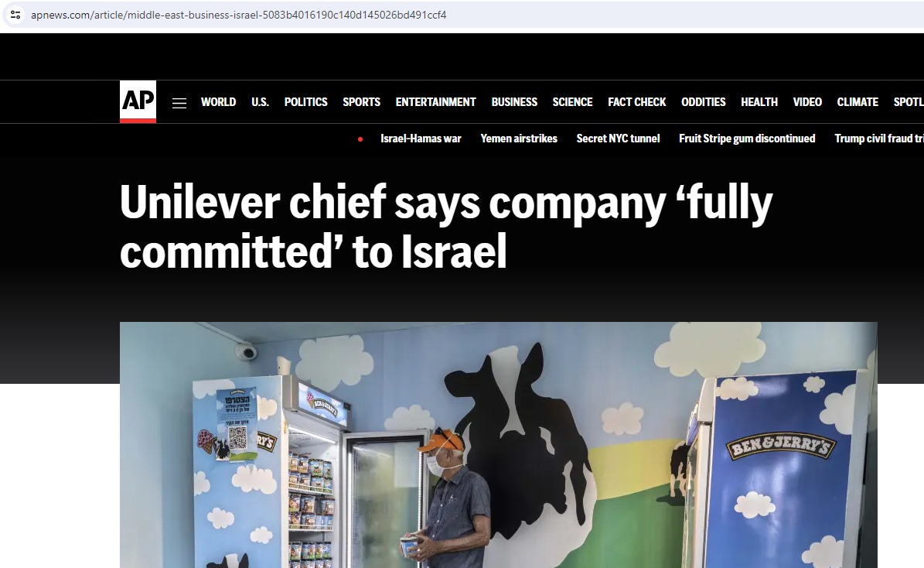Follow the Israel-Hamas war trending link
The image size is (924, 568).
(x=421, y=139)
